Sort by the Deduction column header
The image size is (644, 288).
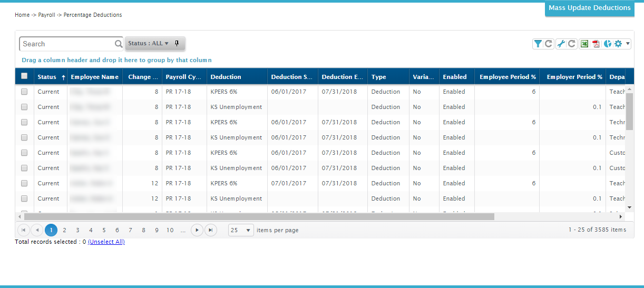(x=237, y=77)
